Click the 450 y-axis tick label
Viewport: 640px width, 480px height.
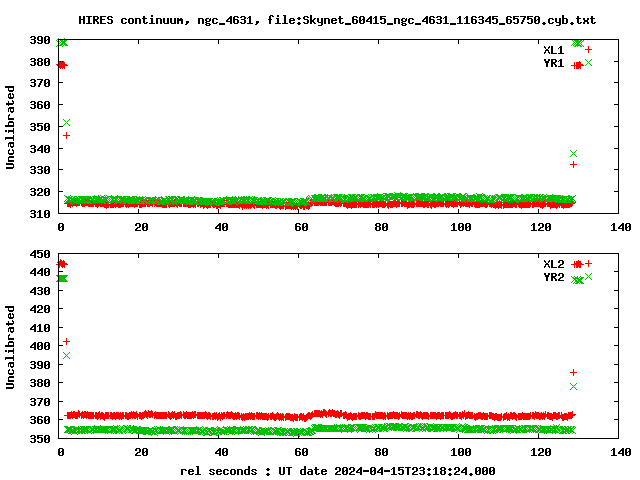(40, 254)
